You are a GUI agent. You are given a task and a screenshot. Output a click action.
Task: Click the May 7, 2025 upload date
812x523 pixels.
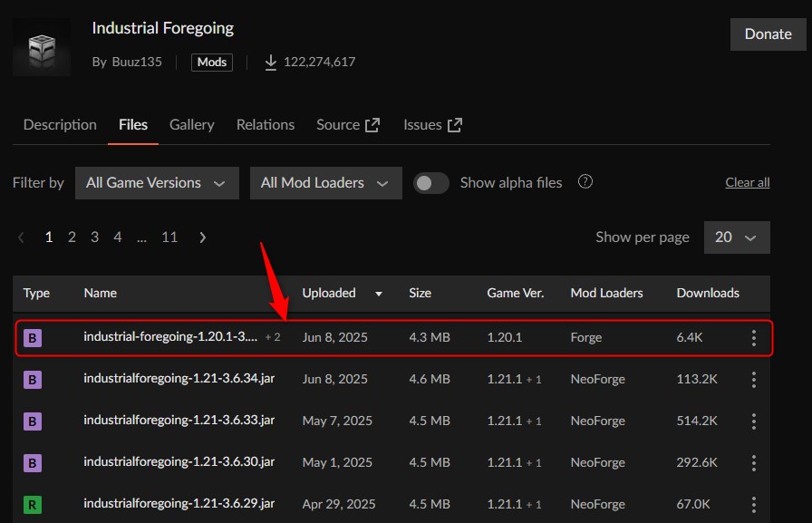337,421
